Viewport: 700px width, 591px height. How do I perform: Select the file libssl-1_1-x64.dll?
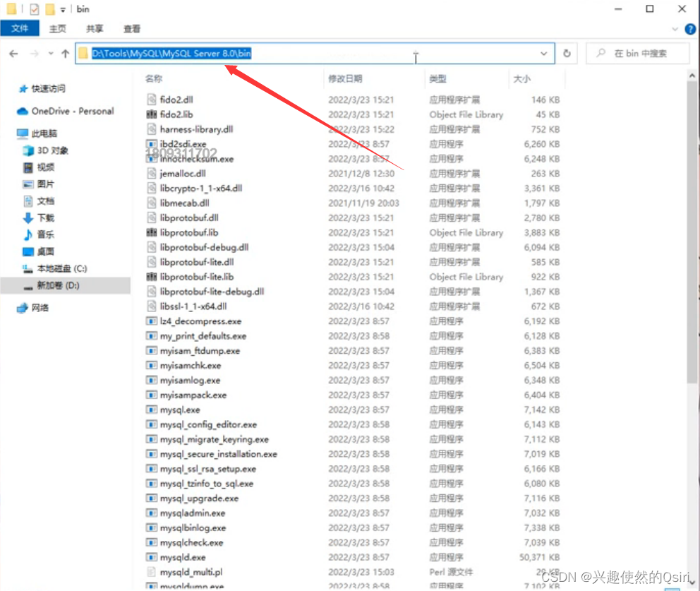193,306
